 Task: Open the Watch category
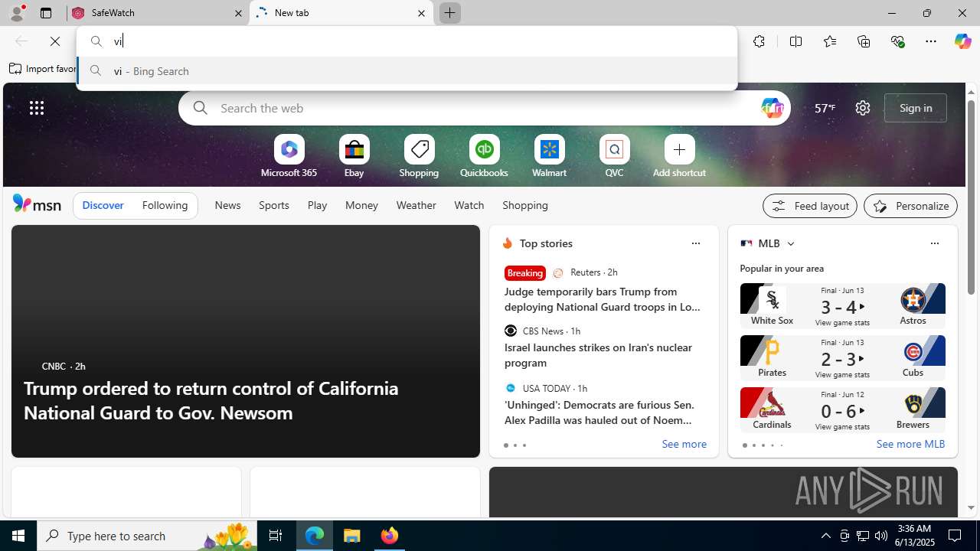[469, 205]
